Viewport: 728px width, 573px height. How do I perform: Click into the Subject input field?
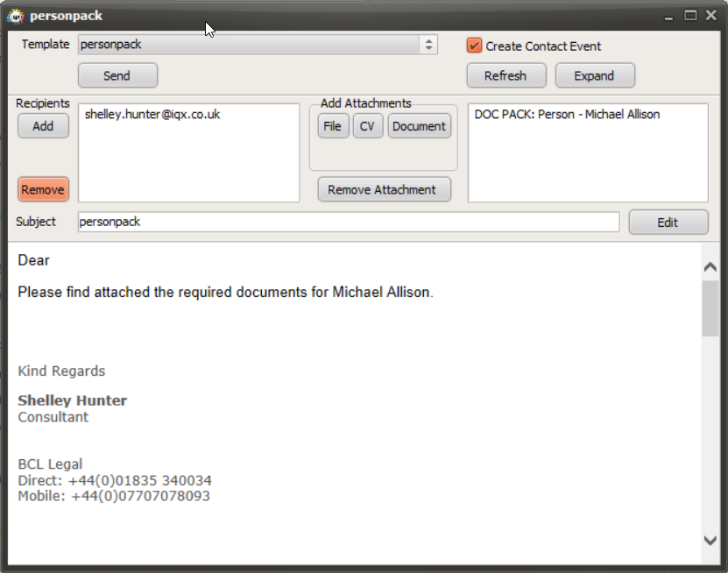(x=348, y=222)
